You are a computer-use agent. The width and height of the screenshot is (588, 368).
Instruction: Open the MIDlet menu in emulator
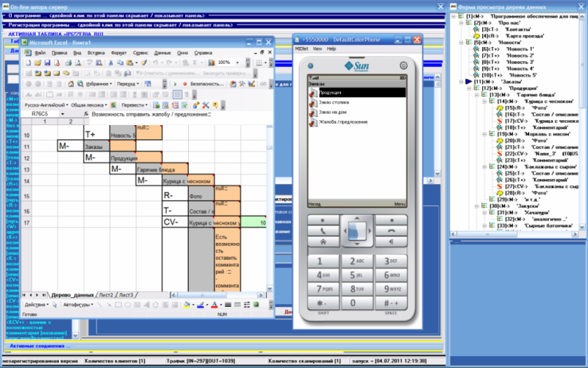[301, 49]
